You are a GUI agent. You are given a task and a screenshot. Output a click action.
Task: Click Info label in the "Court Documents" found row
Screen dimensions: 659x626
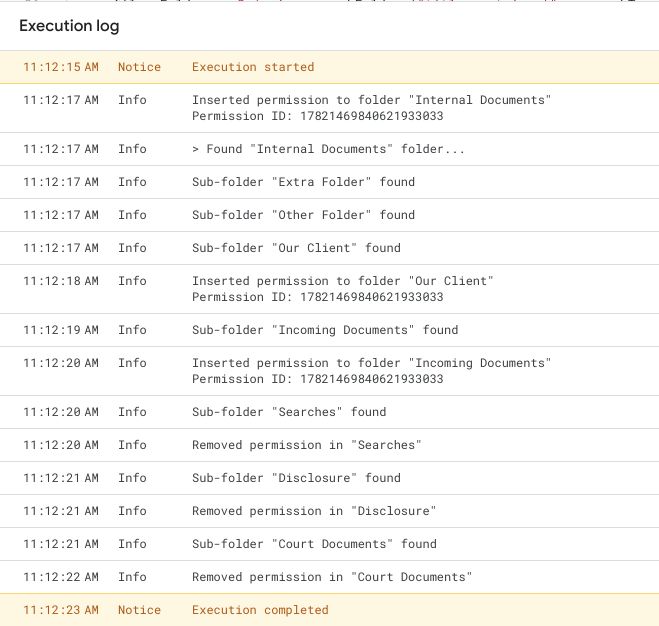(132, 544)
